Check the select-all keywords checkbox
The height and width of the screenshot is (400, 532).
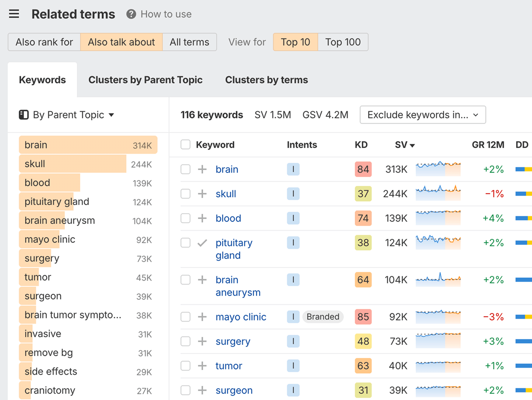point(185,144)
